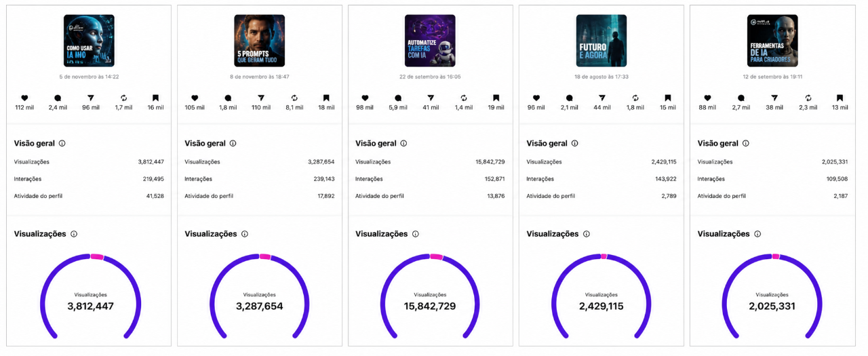Click info icon next to Visualizações in the 5 Prompts card
Screen dimensions: 868x356
pyautogui.click(x=244, y=234)
